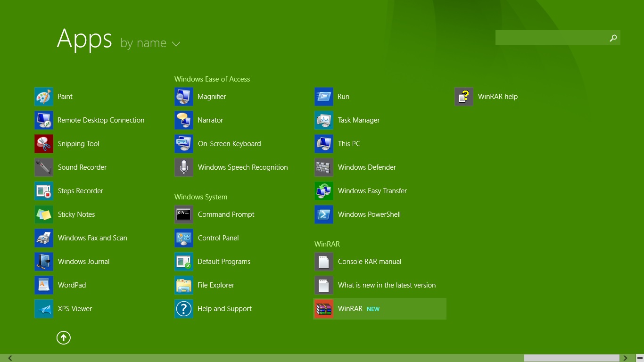644x362 pixels.
Task: Click the zoom-out minus button at corner
Action: click(640, 358)
